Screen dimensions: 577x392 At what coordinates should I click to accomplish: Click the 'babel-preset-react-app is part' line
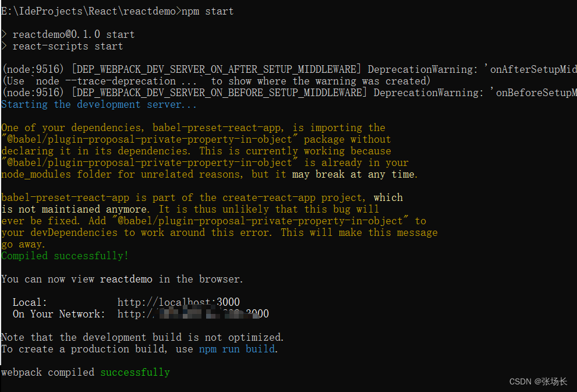[202, 197]
